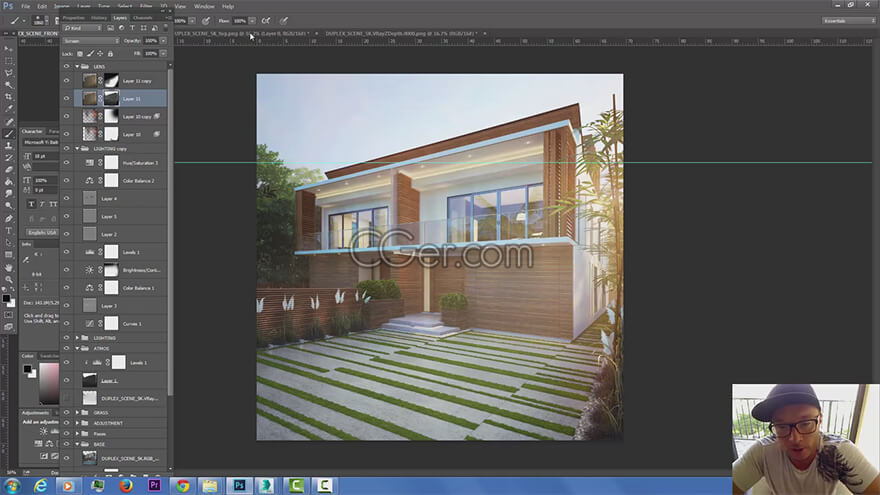Image resolution: width=880 pixels, height=495 pixels.
Task: Select the Brush tool in toolbox
Action: (x=8, y=134)
